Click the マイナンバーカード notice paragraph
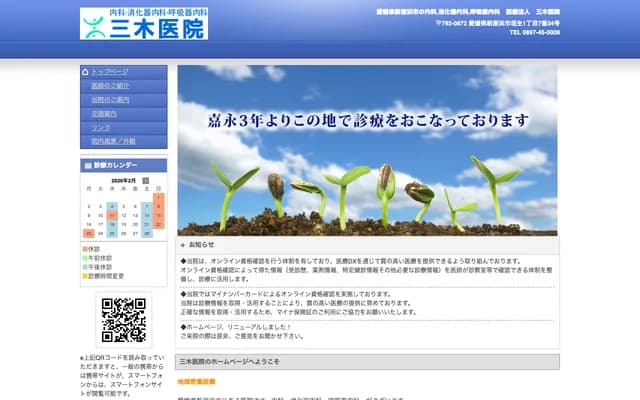This screenshot has height=400, width=640. click(x=299, y=303)
